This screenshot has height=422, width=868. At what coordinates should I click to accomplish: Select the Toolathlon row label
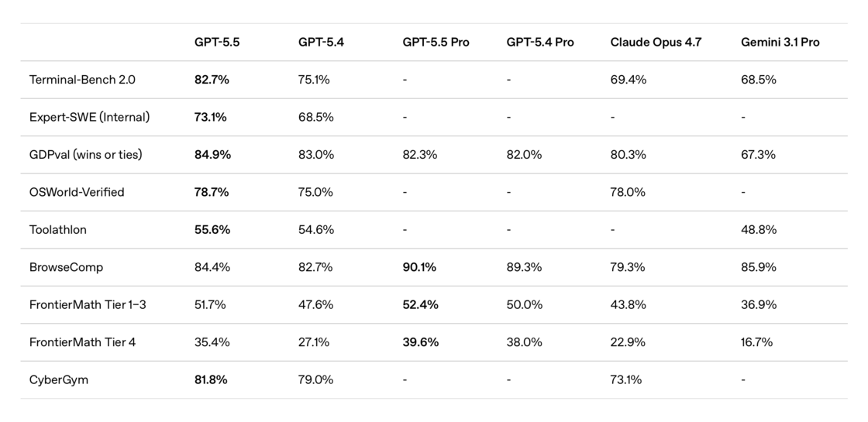[58, 230]
